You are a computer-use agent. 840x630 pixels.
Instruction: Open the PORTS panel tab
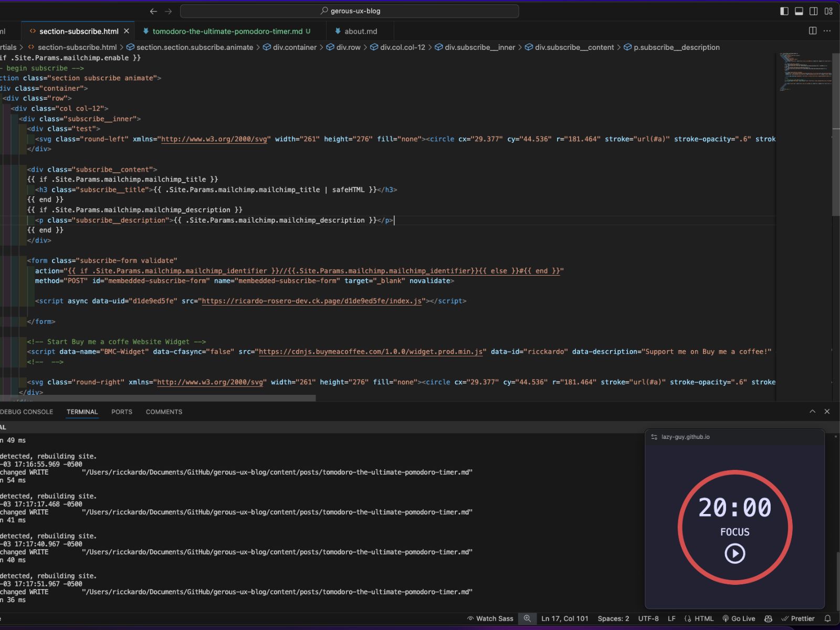click(122, 412)
